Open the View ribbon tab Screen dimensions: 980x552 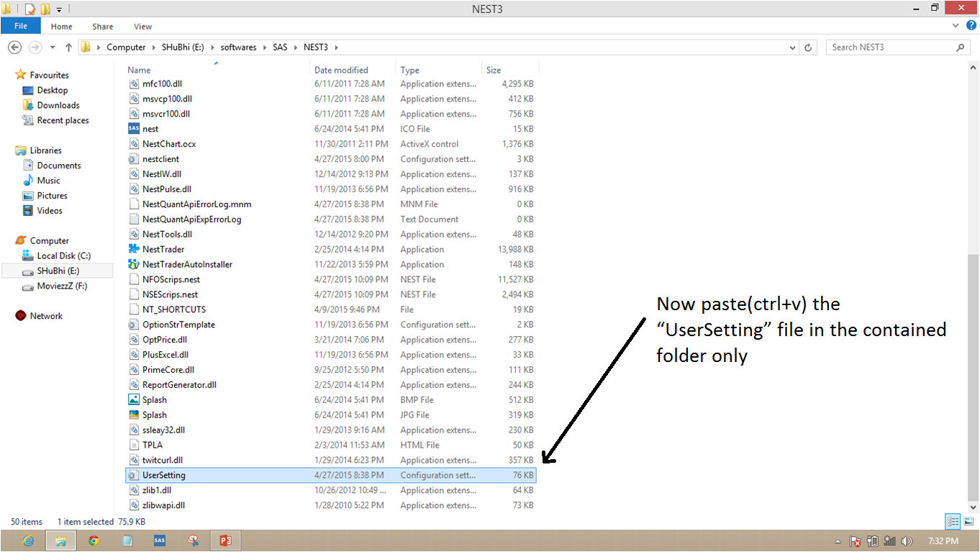pos(142,27)
